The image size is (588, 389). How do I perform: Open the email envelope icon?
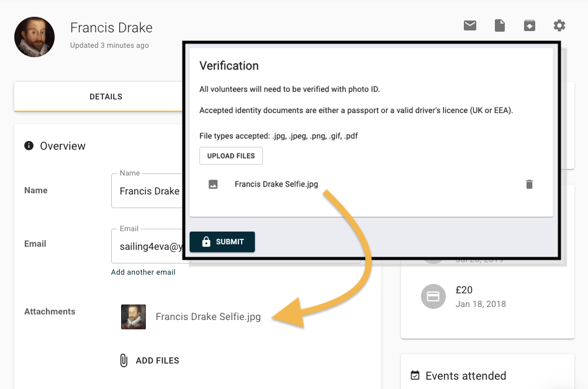[469, 25]
